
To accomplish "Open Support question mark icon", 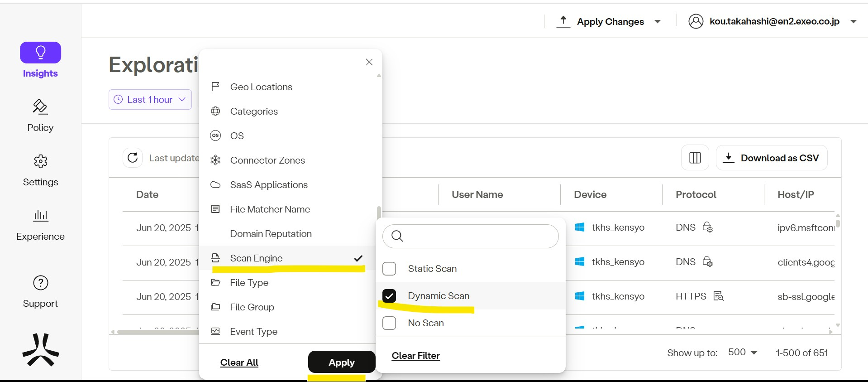I will tap(40, 283).
